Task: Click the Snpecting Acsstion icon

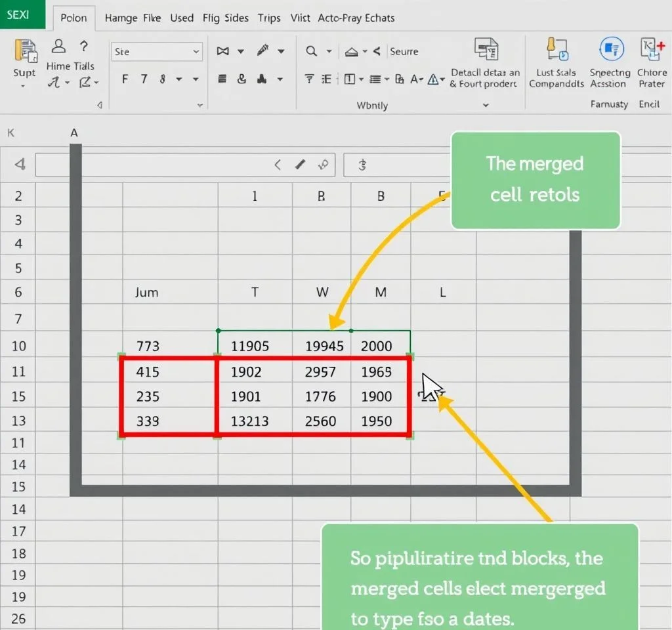Action: pyautogui.click(x=610, y=51)
